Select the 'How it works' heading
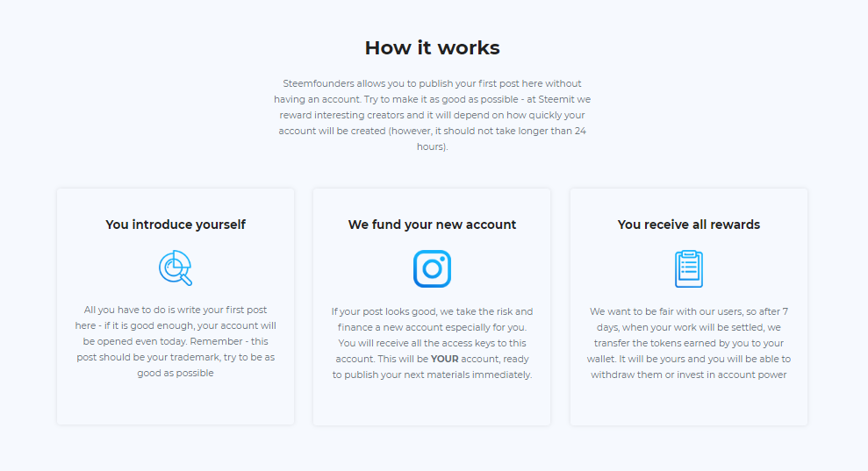 coord(433,47)
